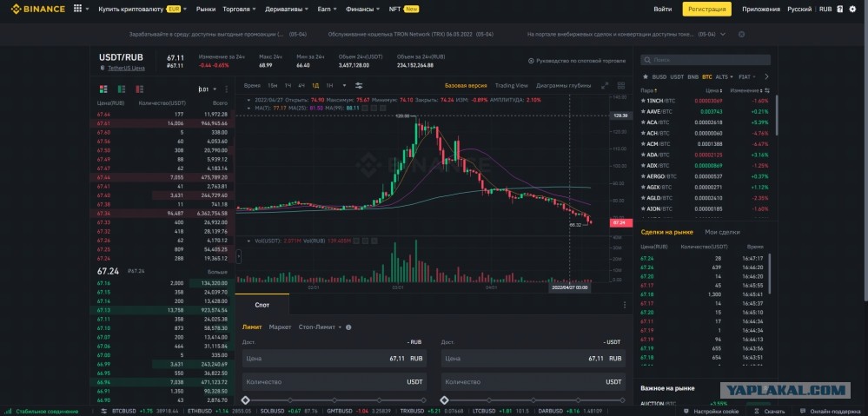Show buy orders only view icon
Viewport: 868px width, 416px height.
click(122, 89)
